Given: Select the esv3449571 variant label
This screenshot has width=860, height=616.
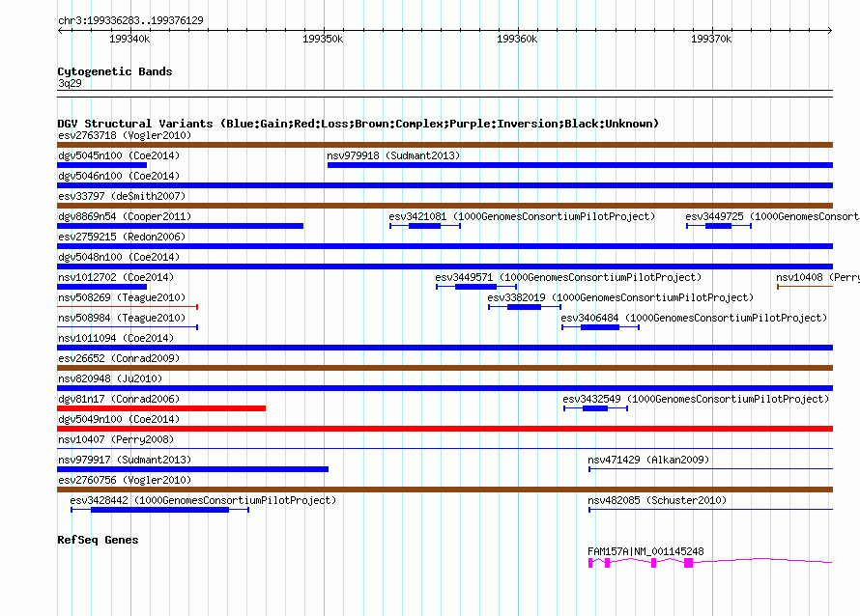Looking at the screenshot, I should click(568, 277).
